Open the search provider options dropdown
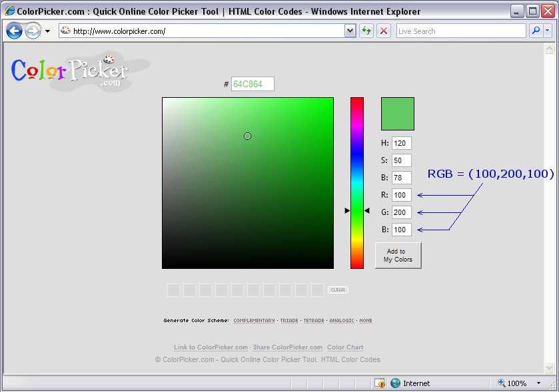559x392 pixels. 548,31
